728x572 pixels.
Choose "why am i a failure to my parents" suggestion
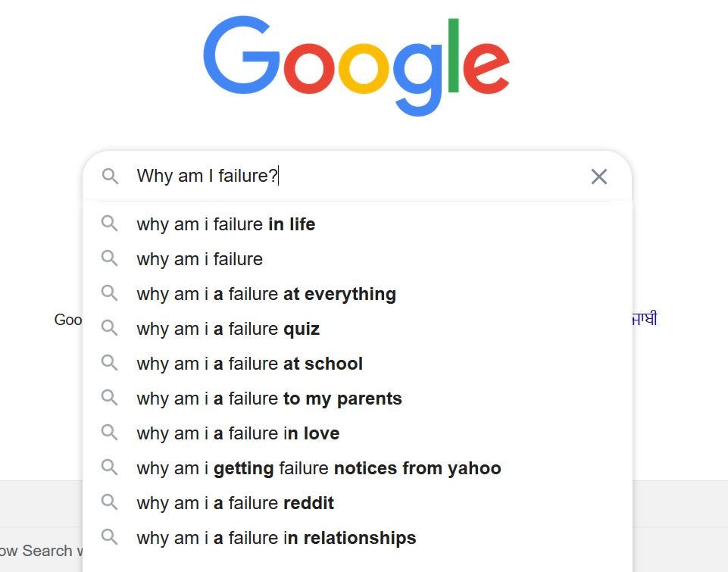pyautogui.click(x=269, y=399)
